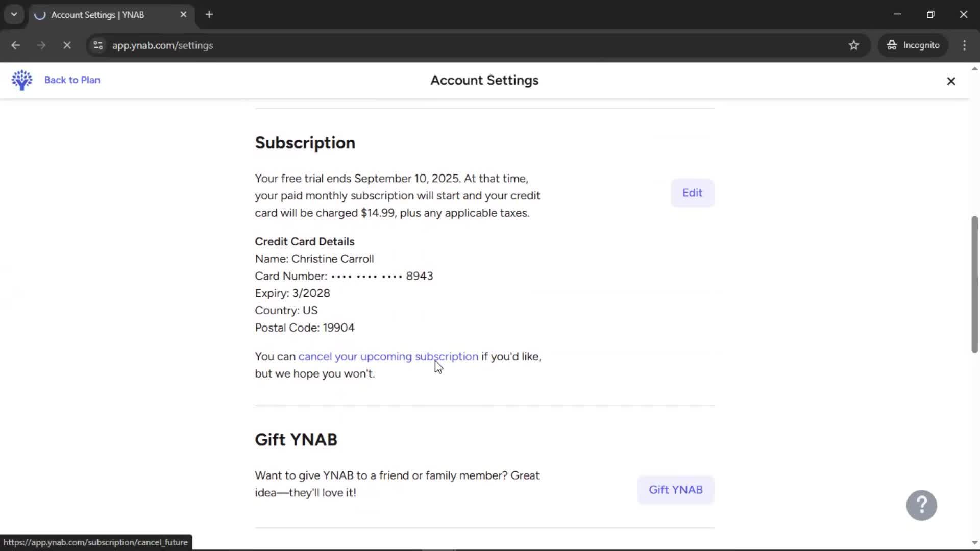Screen dimensions: 980x551
Task: Click scrollbar down arrow
Action: tap(974, 543)
